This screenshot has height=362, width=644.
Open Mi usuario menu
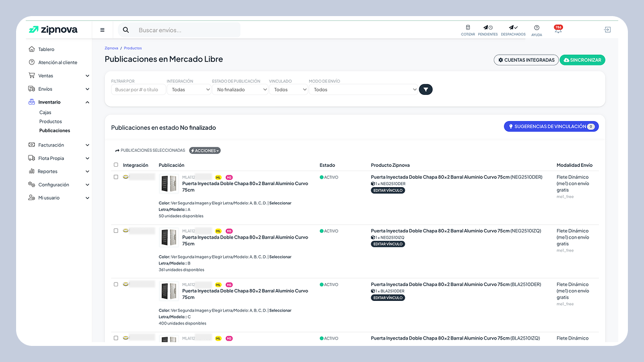point(49,198)
